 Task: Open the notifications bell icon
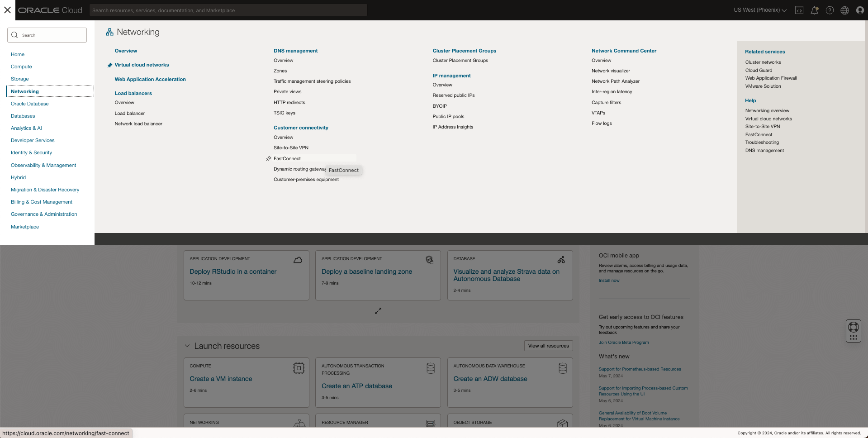(x=814, y=10)
